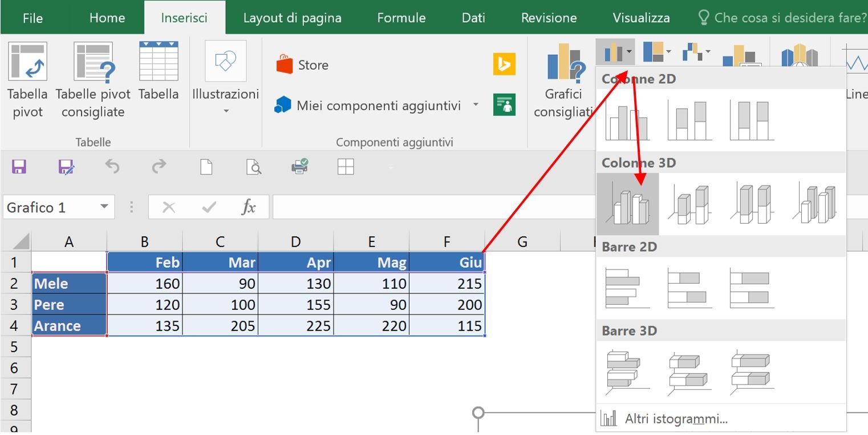
Task: Click the Bing Maps add-in icon
Action: coord(504,65)
